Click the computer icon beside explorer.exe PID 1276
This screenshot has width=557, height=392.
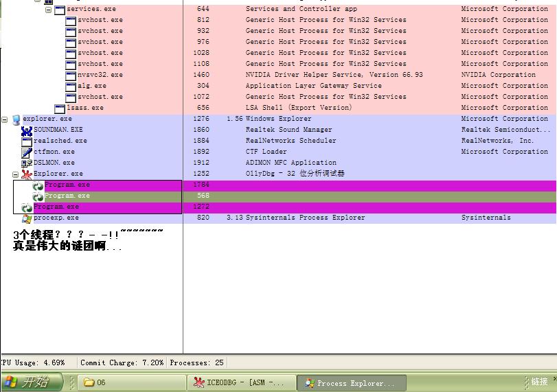point(16,119)
